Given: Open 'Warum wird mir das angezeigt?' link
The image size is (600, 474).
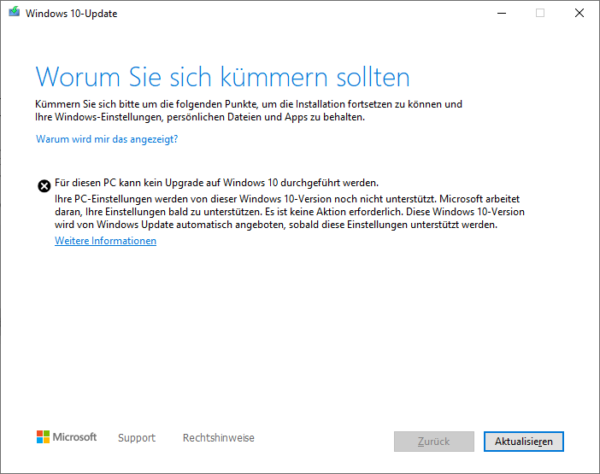Looking at the screenshot, I should [x=107, y=139].
